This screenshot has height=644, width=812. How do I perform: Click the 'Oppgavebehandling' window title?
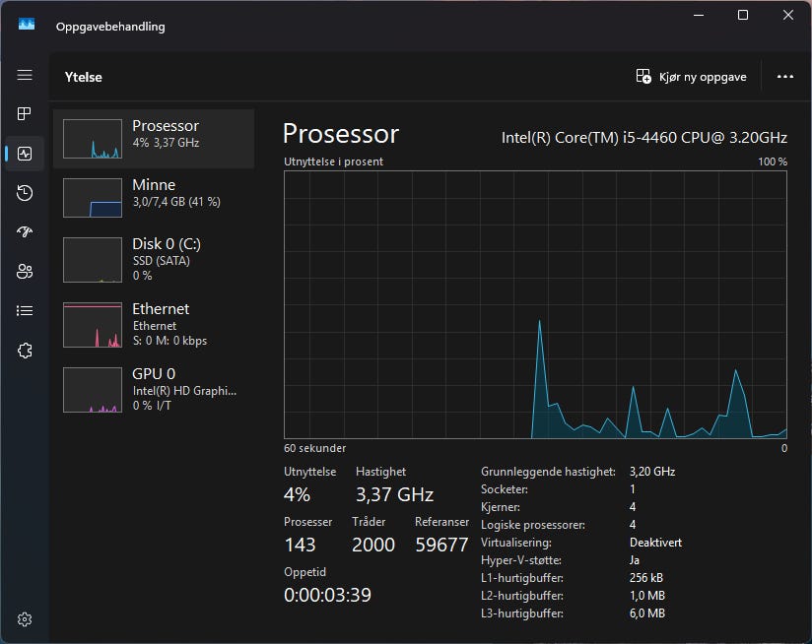pyautogui.click(x=110, y=27)
